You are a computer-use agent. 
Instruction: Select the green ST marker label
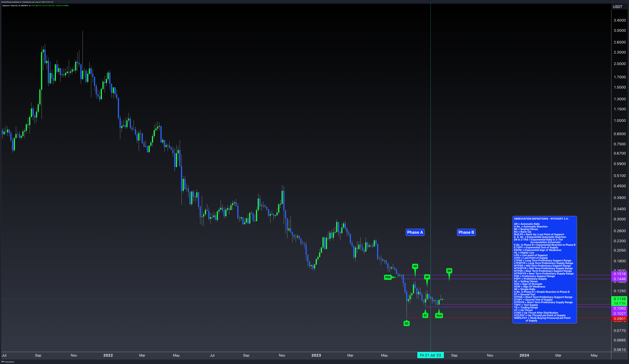pos(425,315)
